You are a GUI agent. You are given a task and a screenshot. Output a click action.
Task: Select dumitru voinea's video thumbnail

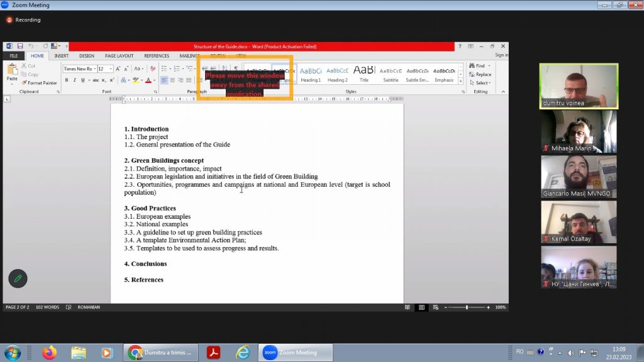(579, 86)
